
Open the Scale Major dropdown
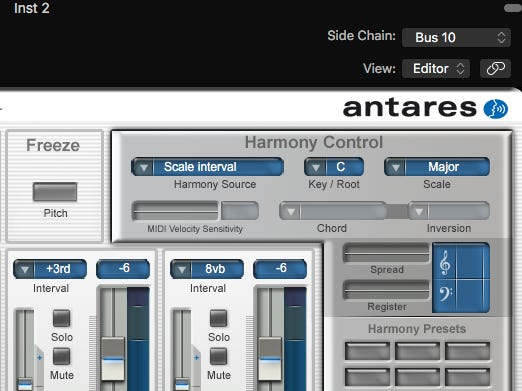(x=437, y=167)
